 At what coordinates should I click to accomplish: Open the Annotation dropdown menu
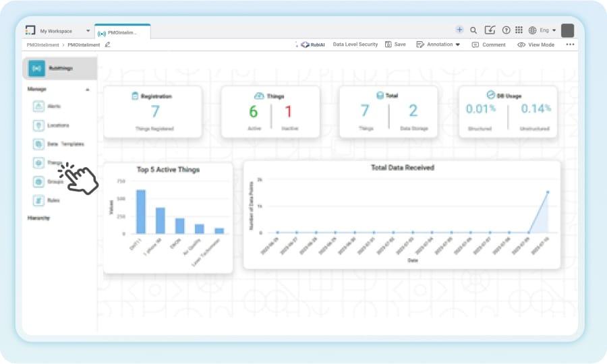pos(438,44)
